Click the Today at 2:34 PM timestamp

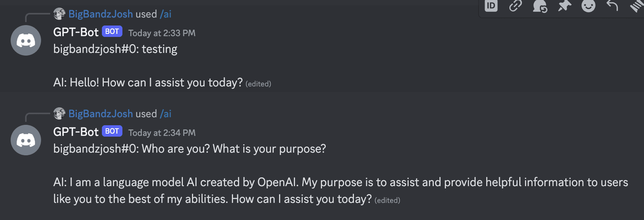pyautogui.click(x=162, y=133)
